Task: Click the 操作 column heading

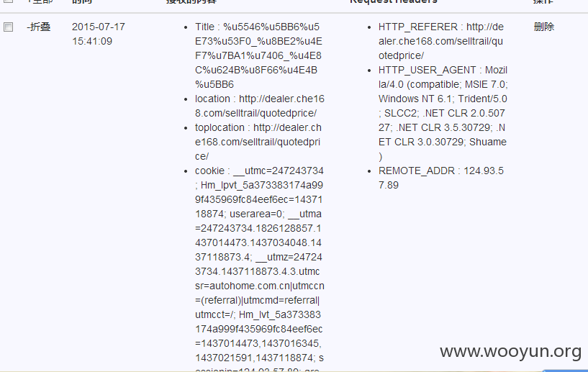Action: pyautogui.click(x=543, y=1)
